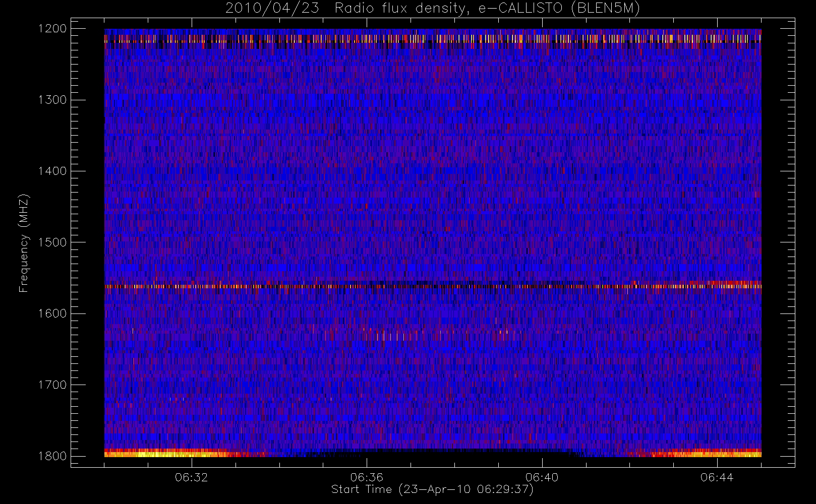Select the 1200 frequency axis label
Viewport: 816px width, 504px height.
pos(52,29)
